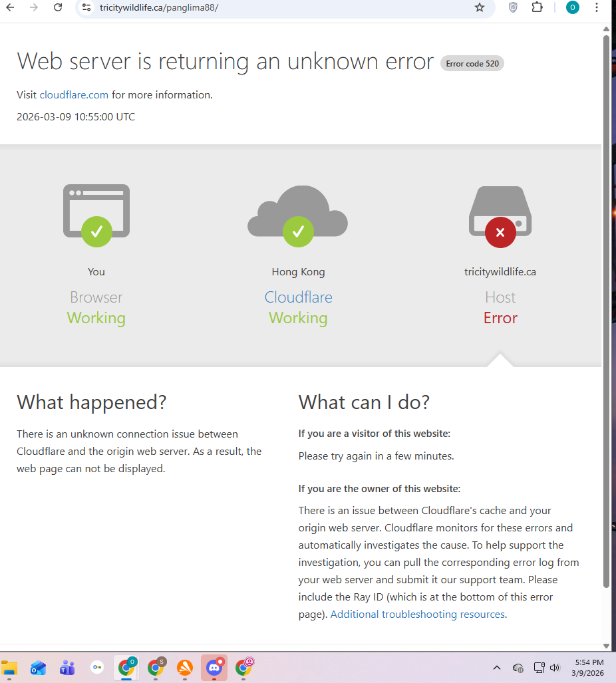
Task: Click the page's vertical scrollbar thumb
Action: pyautogui.click(x=606, y=311)
